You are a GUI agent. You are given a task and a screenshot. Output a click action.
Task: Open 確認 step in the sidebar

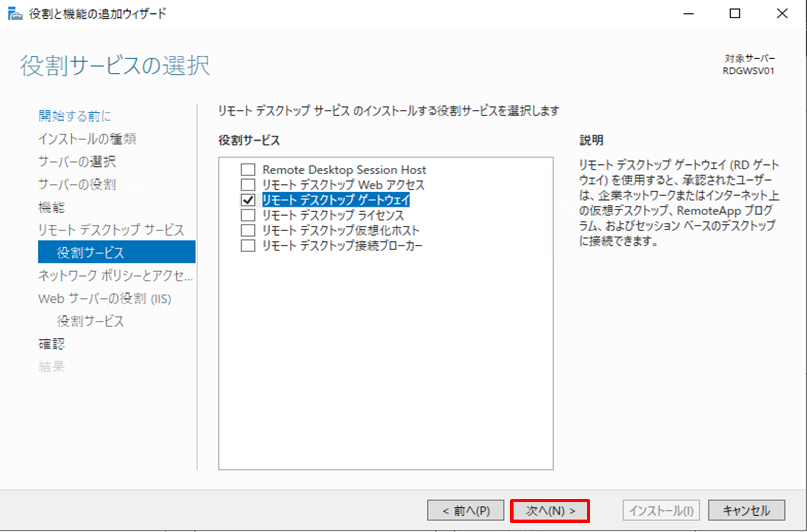[x=51, y=344]
